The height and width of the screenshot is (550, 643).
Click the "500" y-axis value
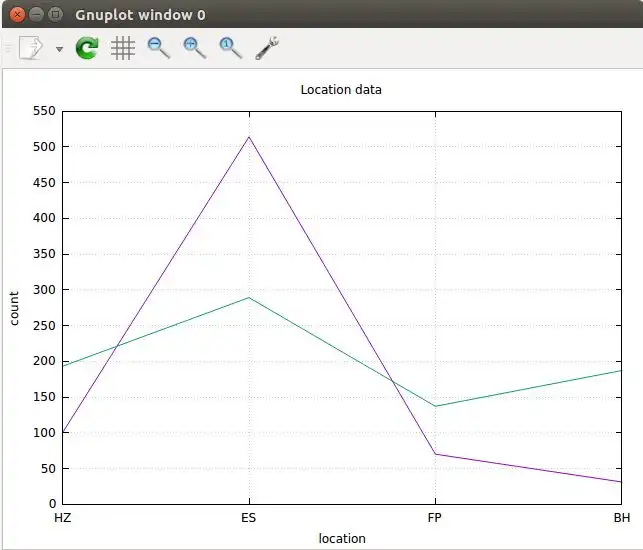coord(44,146)
